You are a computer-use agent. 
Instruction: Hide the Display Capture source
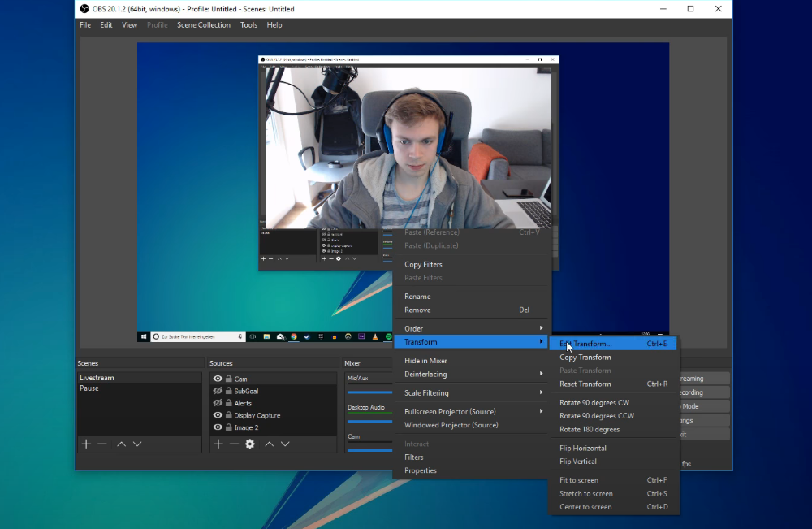[x=218, y=415]
